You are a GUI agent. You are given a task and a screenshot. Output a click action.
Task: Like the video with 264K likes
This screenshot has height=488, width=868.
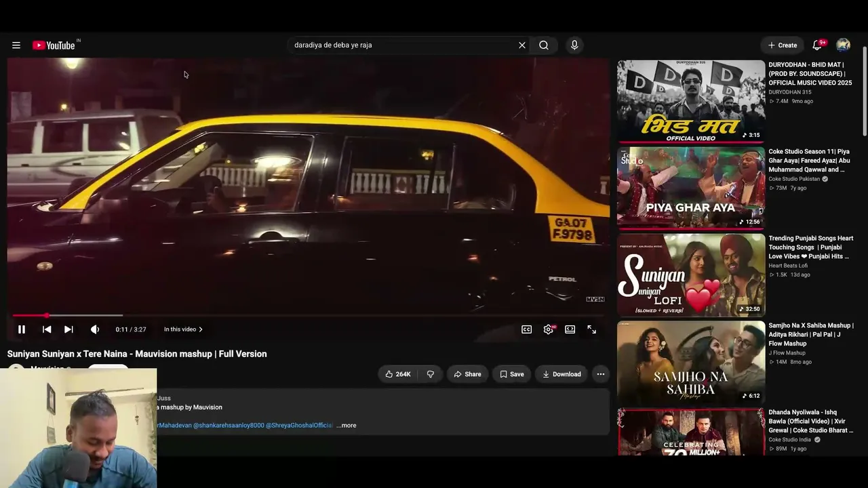pos(398,374)
